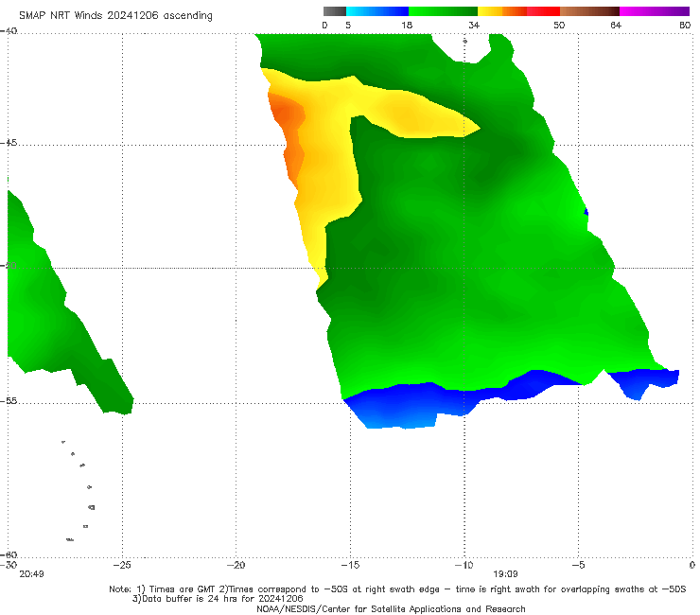Click the red segment of the colorbar

point(543,11)
